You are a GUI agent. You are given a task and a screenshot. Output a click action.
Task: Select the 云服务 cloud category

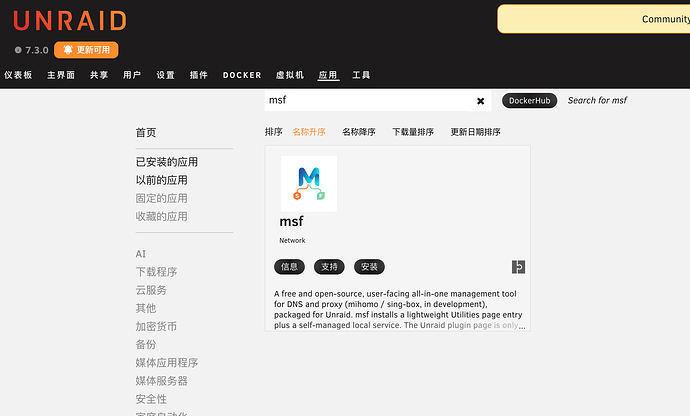click(x=151, y=290)
